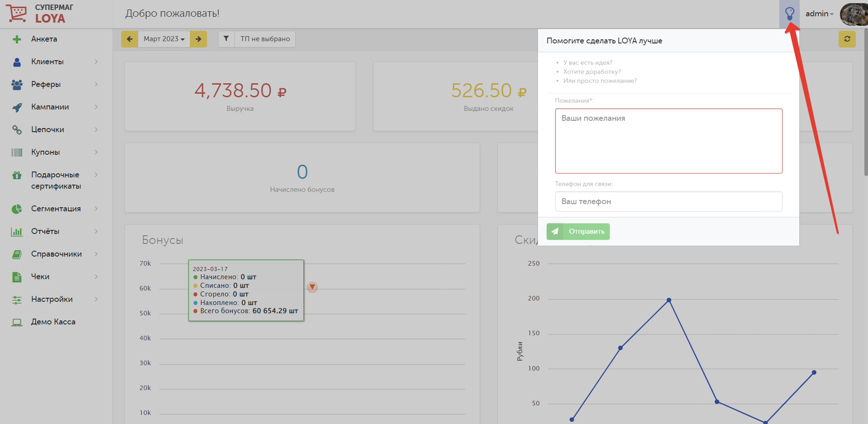Click the Бонусы chart title
The width and height of the screenshot is (868, 424).
[x=163, y=240]
